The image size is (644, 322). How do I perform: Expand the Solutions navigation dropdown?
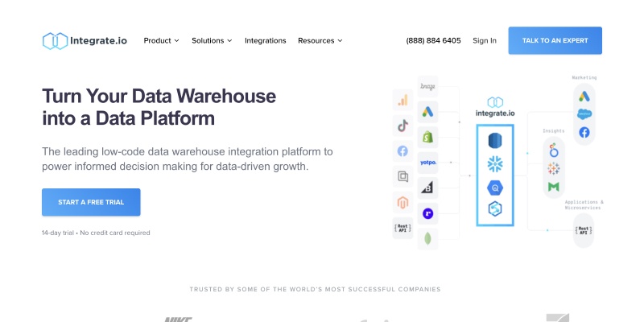click(x=212, y=41)
